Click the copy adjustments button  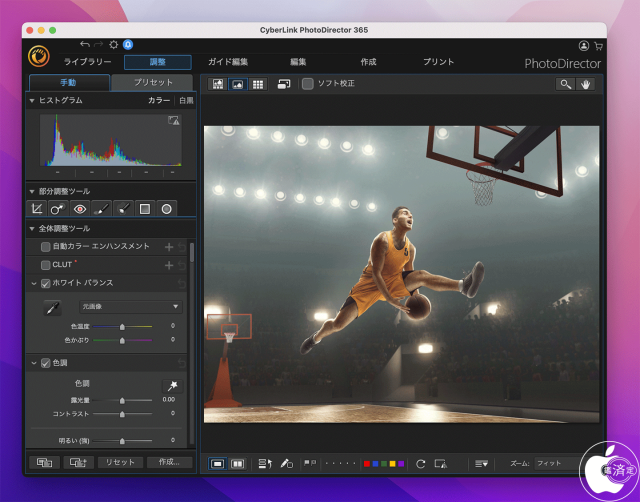tap(44, 462)
